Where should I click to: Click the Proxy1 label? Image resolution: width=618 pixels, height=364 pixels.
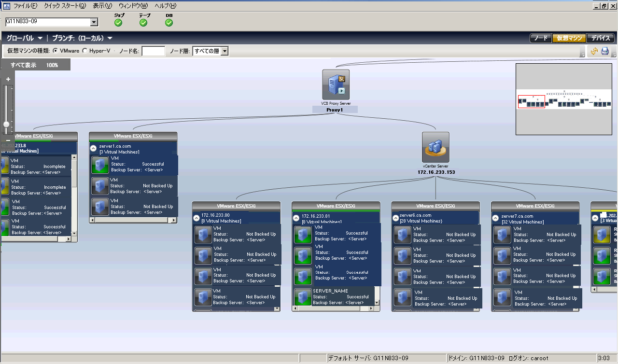click(335, 110)
